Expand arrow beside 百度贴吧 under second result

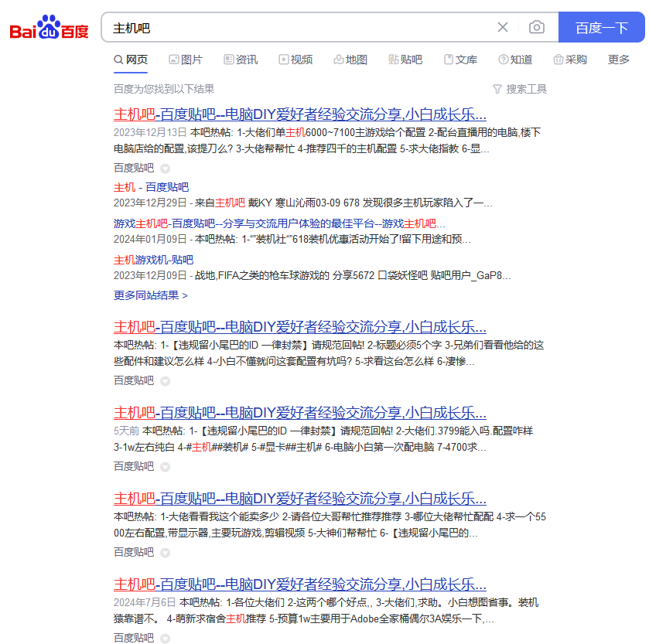165,381
